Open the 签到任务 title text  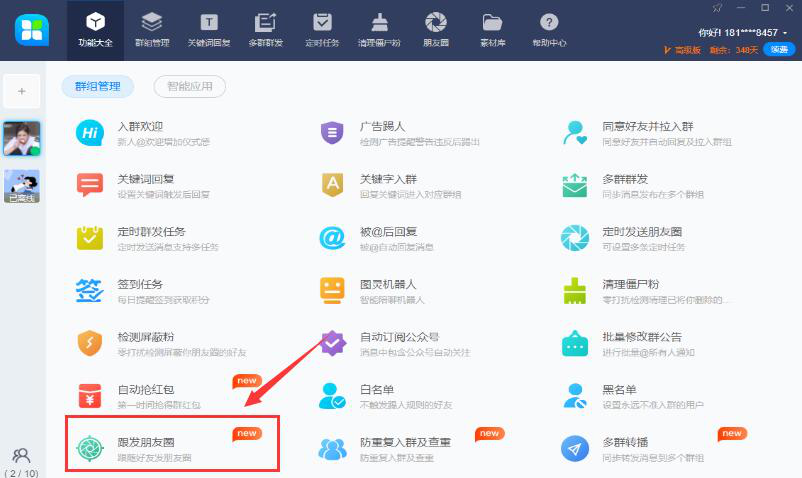tap(140, 284)
